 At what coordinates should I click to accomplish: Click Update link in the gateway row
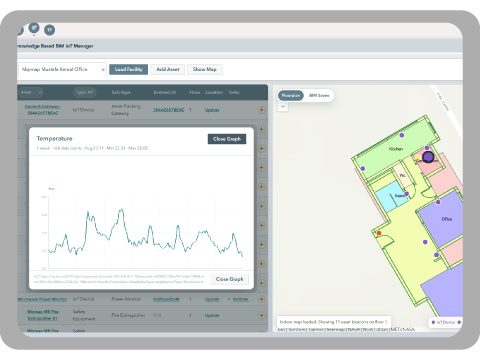point(212,110)
